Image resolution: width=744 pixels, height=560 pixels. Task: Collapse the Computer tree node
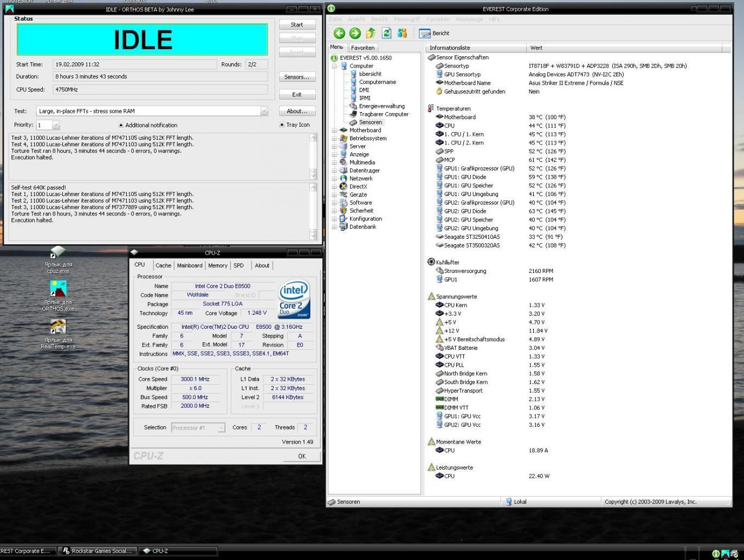point(334,66)
